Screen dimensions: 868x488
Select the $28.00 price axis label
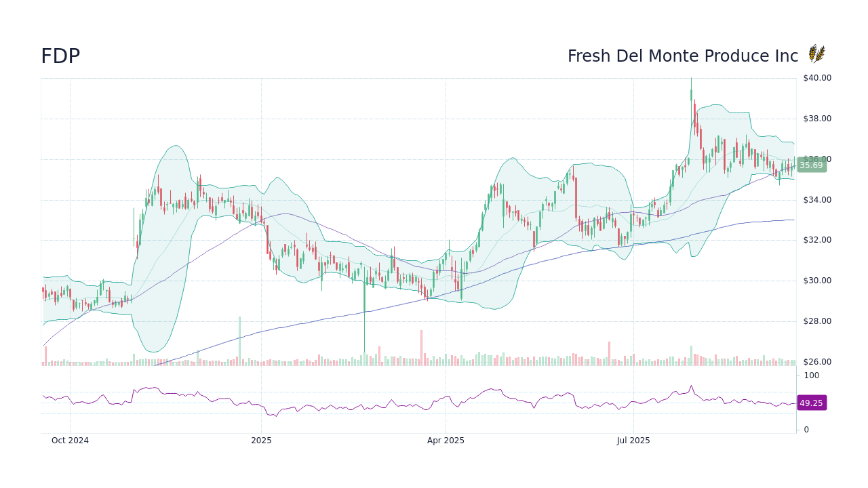click(817, 321)
